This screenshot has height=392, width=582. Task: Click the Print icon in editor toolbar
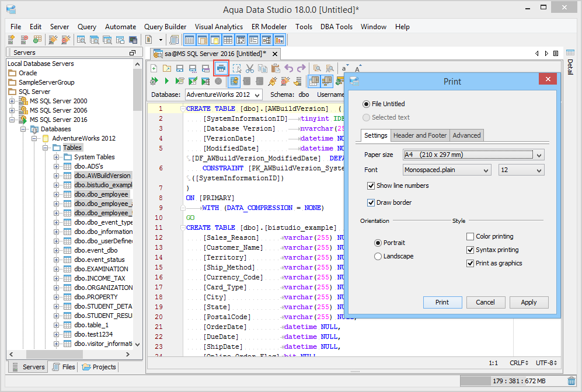point(221,68)
